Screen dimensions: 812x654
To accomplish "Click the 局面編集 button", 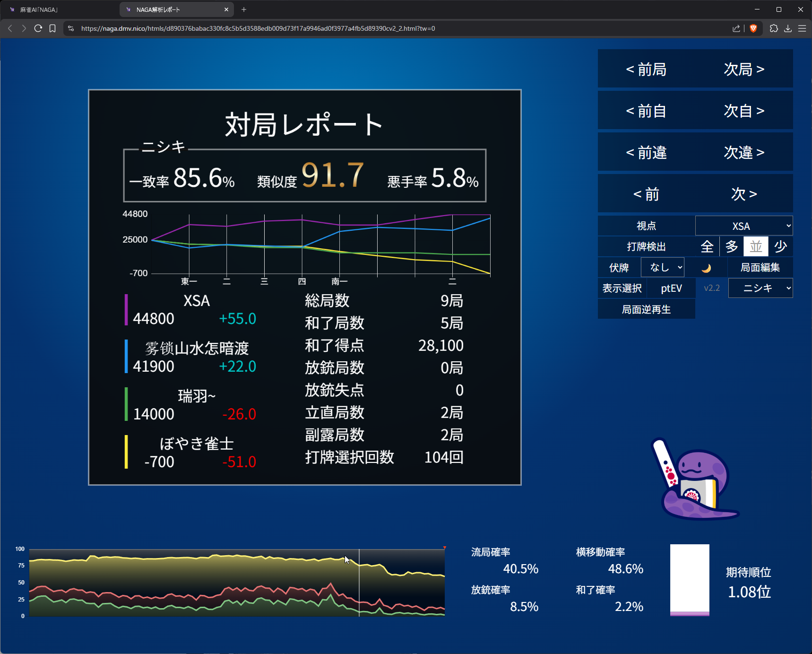I will 760,268.
